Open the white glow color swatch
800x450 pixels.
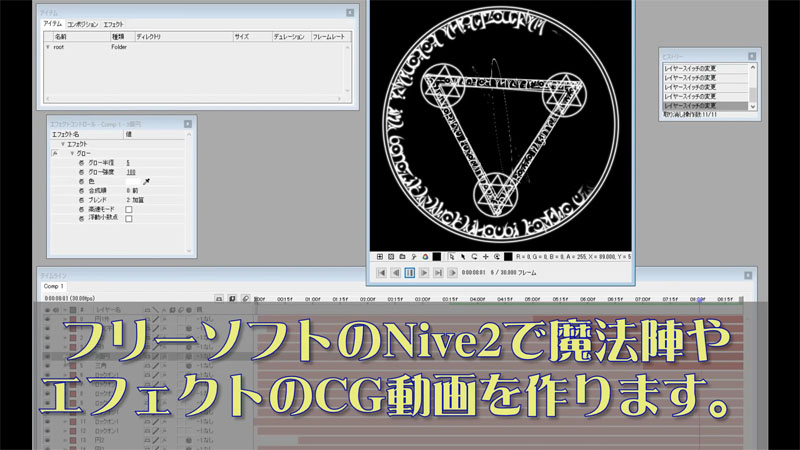[x=132, y=181]
